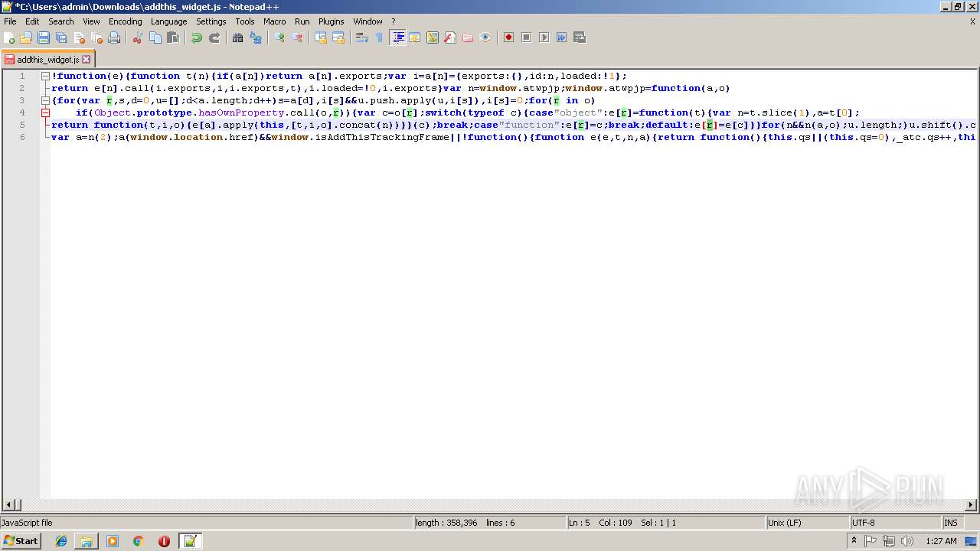Click length : 358,396 status field
Image resolution: width=980 pixels, height=551 pixels.
point(488,523)
